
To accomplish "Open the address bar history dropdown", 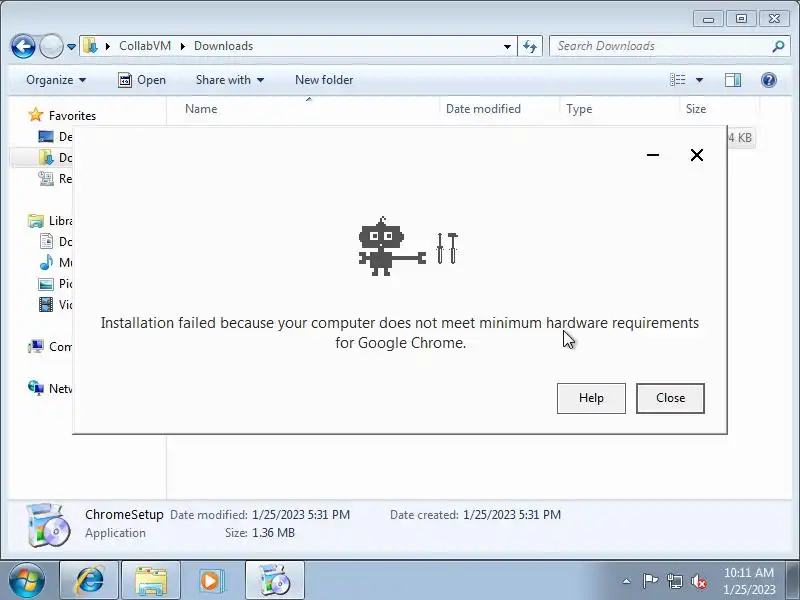I will coord(507,46).
